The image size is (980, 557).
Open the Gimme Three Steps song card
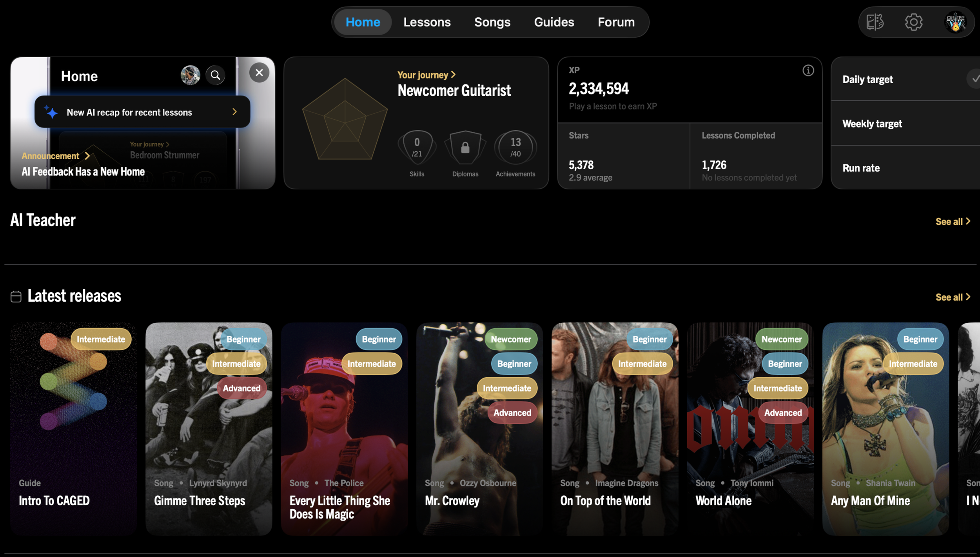pyautogui.click(x=209, y=429)
